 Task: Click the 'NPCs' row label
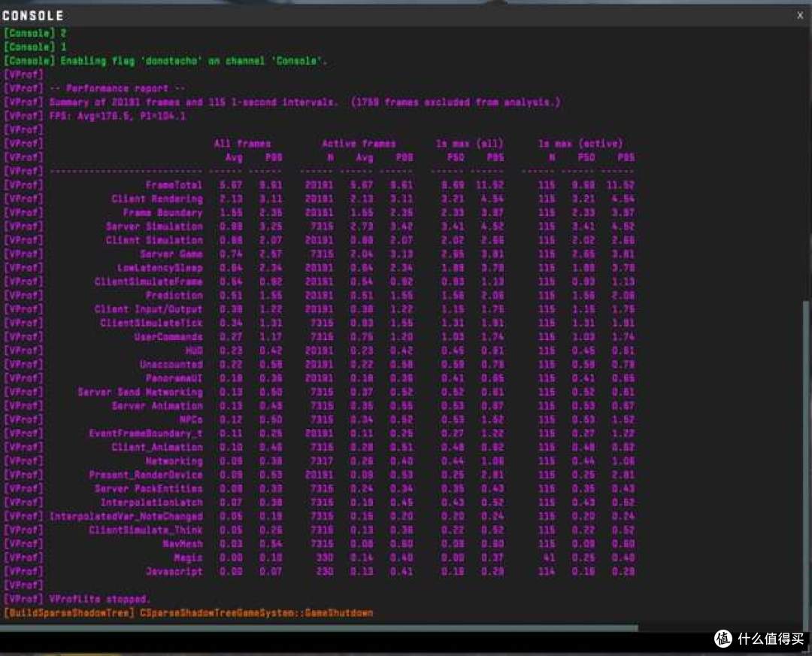191,420
